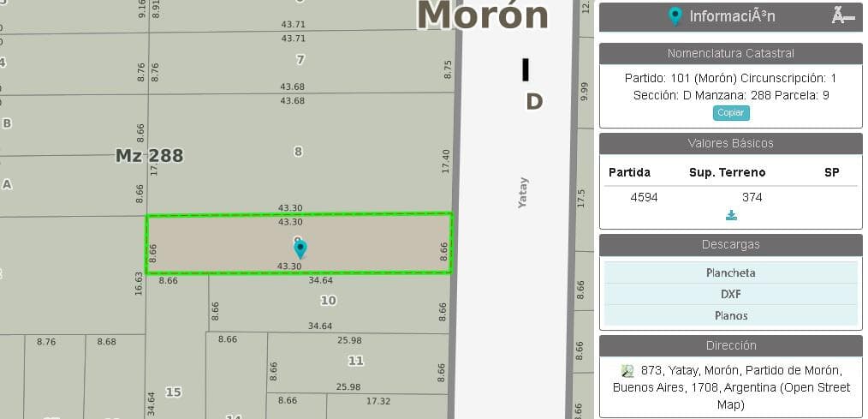
Task: Click the blue marker pin on parcel 9
Action: point(300,248)
